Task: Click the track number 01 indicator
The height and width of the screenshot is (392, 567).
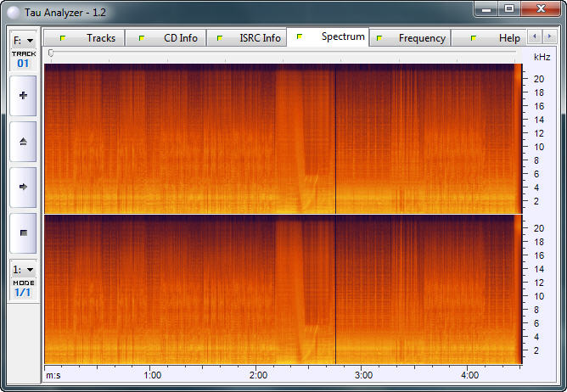Action: [23, 64]
